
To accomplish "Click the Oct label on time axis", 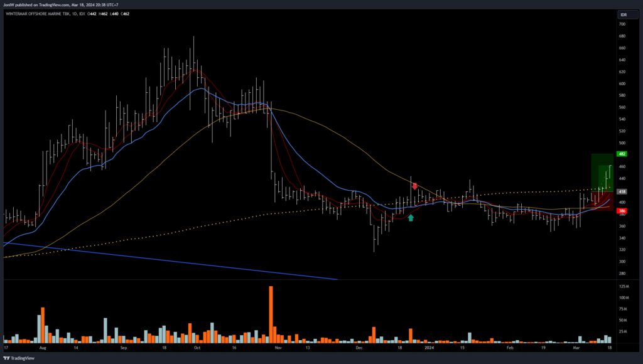I will [x=197, y=346].
